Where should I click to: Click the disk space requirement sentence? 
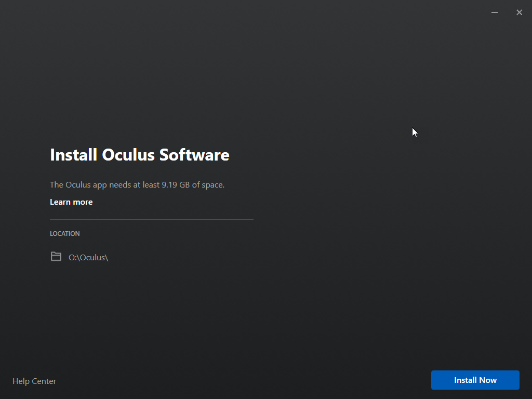pyautogui.click(x=137, y=185)
